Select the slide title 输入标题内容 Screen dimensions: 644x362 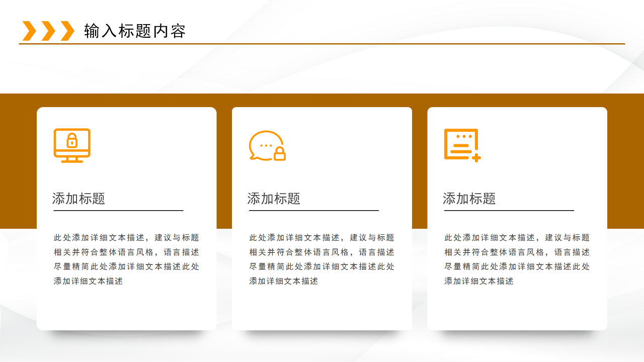135,30
